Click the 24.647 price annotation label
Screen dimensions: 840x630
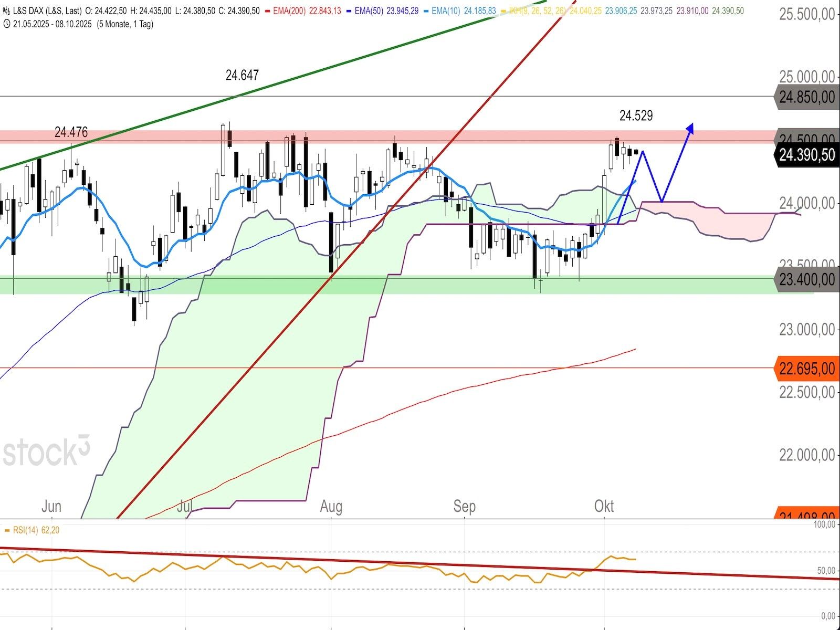pyautogui.click(x=242, y=75)
